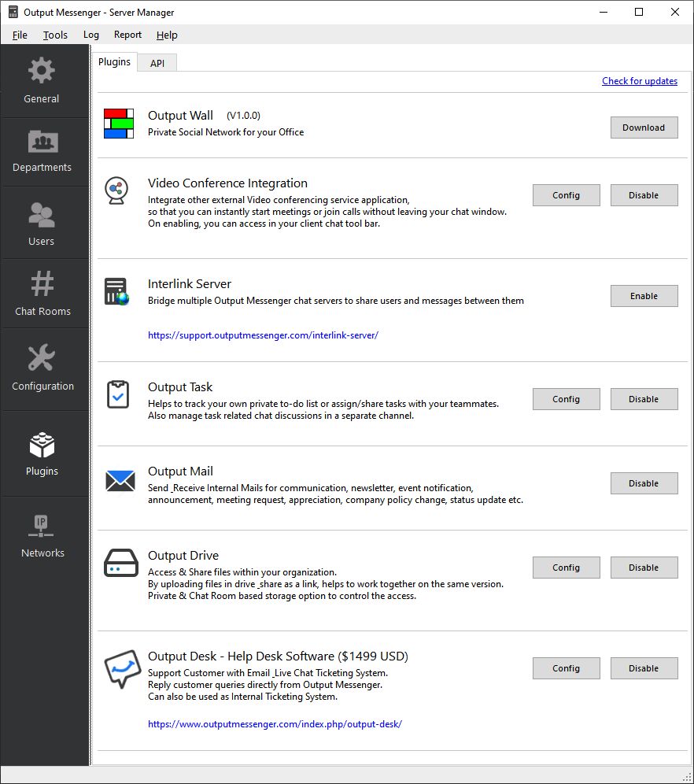Disable Video Conference Integration plugin

coord(644,195)
